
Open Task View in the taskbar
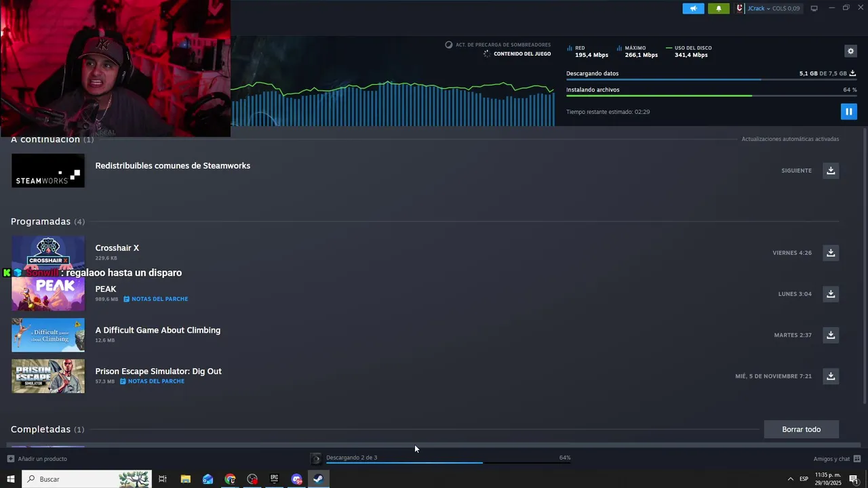click(x=163, y=479)
